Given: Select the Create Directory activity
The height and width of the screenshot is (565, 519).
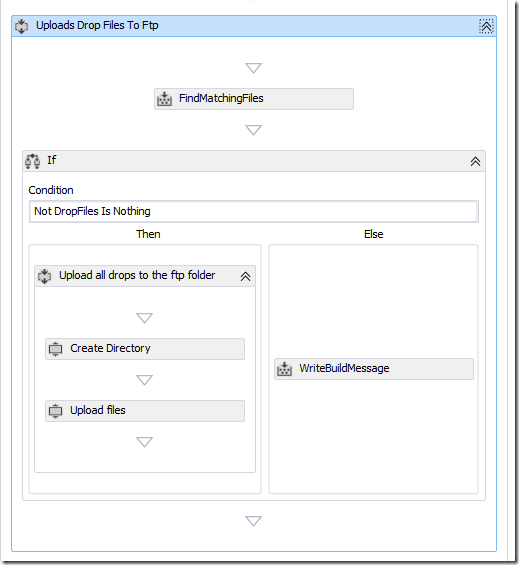Looking at the screenshot, I should pos(145,349).
